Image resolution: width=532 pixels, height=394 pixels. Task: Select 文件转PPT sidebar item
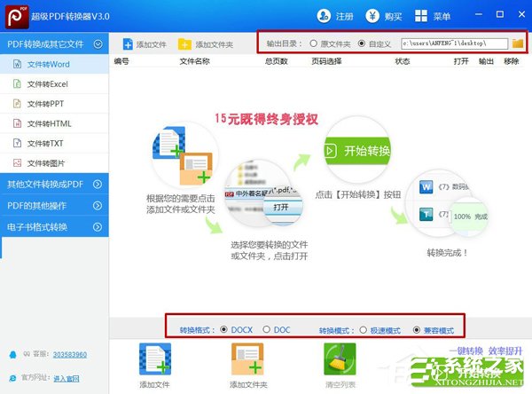[x=54, y=104]
